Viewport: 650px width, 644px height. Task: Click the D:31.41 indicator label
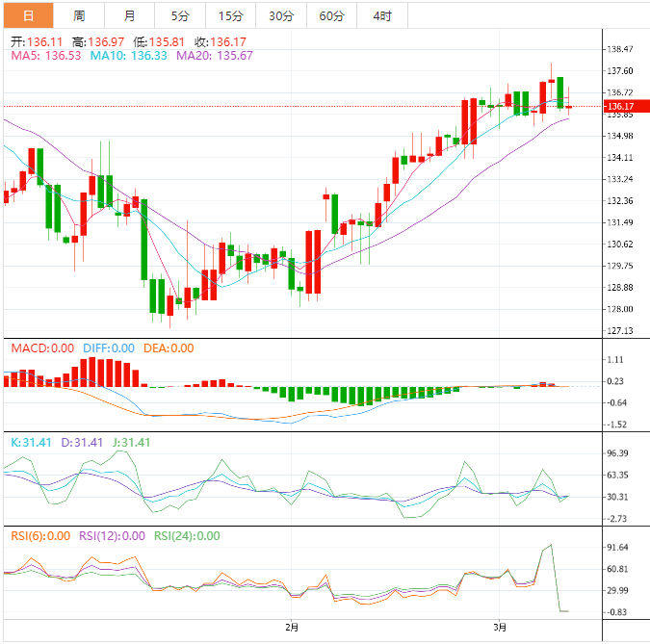[x=82, y=443]
